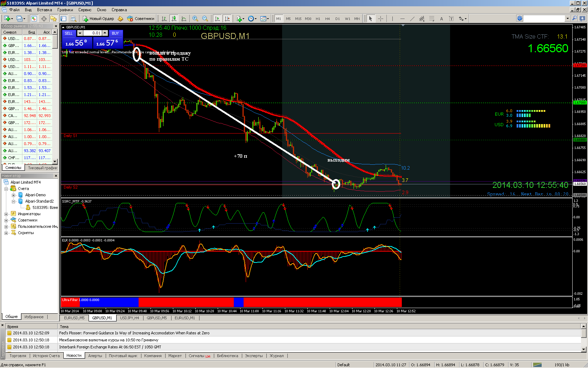Open the chart profiles icon
Viewport: 588px width, 368px height.
click(x=20, y=19)
